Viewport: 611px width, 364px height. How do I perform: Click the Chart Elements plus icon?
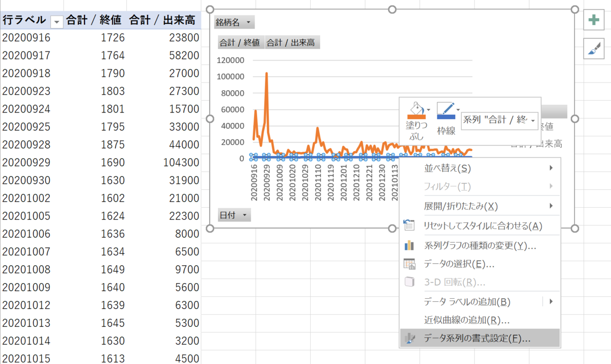click(x=594, y=20)
